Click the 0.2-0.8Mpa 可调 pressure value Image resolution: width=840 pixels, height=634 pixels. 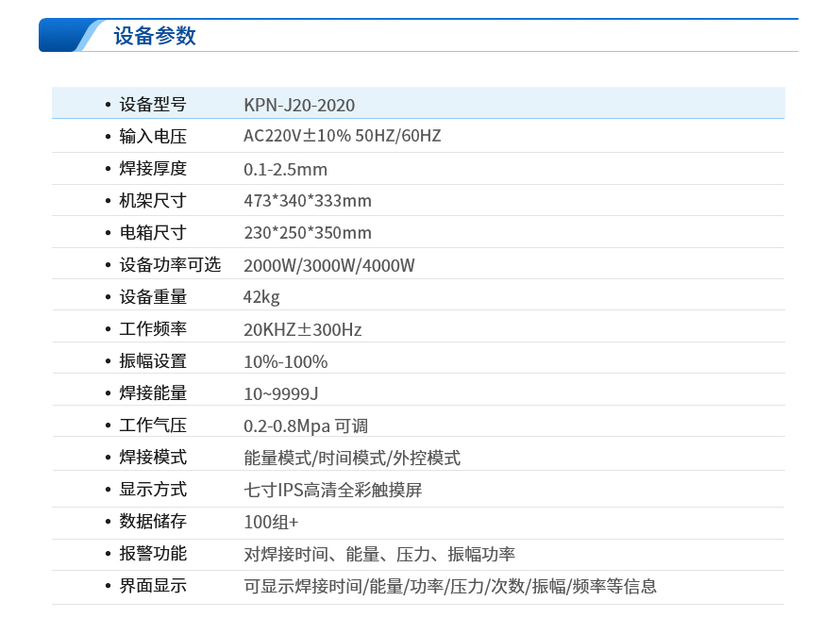[306, 426]
